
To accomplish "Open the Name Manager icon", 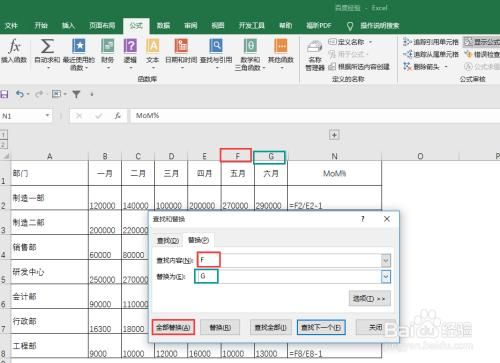I will click(x=315, y=55).
